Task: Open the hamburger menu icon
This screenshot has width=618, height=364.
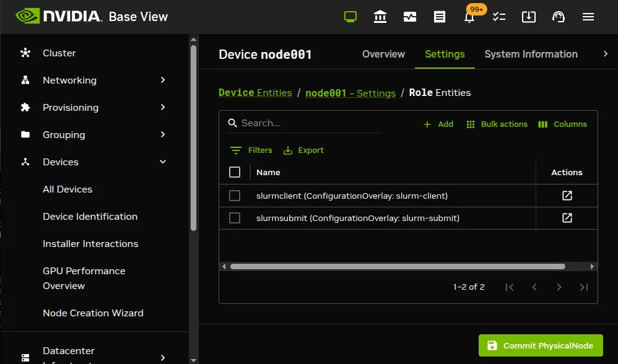Action: (x=588, y=17)
